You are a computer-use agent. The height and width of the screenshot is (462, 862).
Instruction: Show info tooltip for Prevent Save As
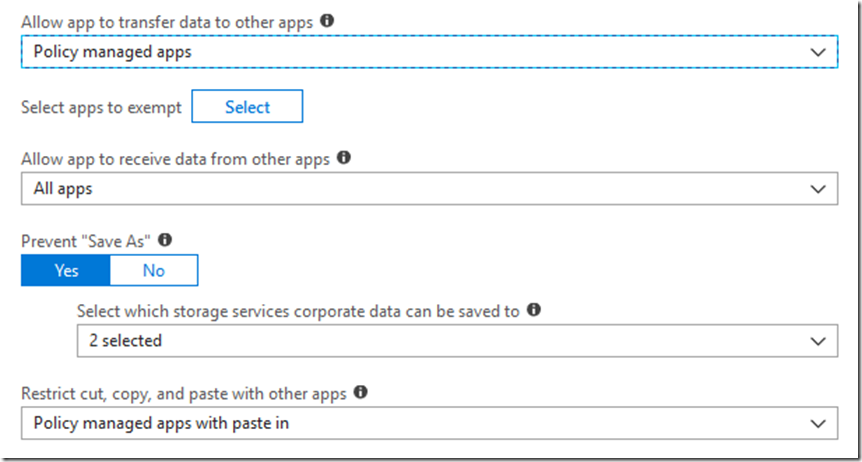click(x=165, y=240)
